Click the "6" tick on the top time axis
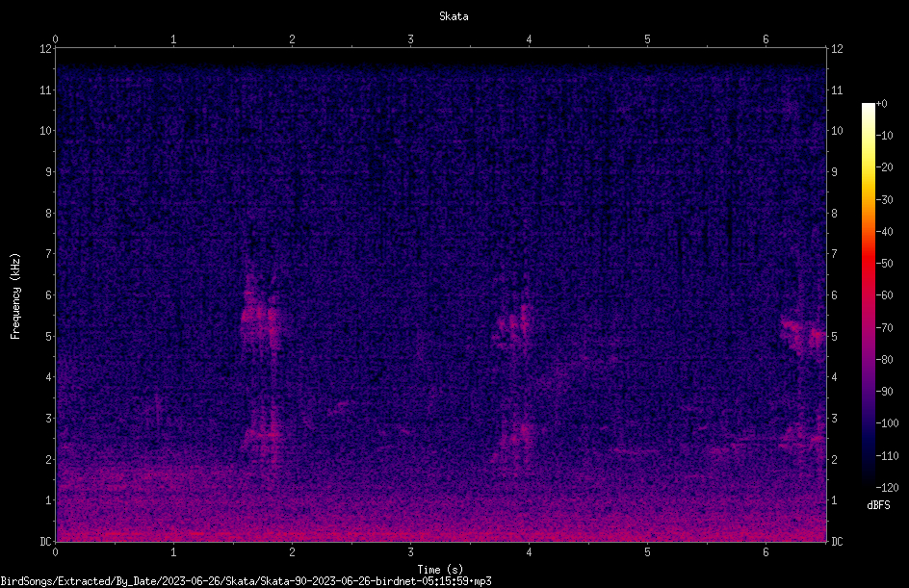 [766, 39]
